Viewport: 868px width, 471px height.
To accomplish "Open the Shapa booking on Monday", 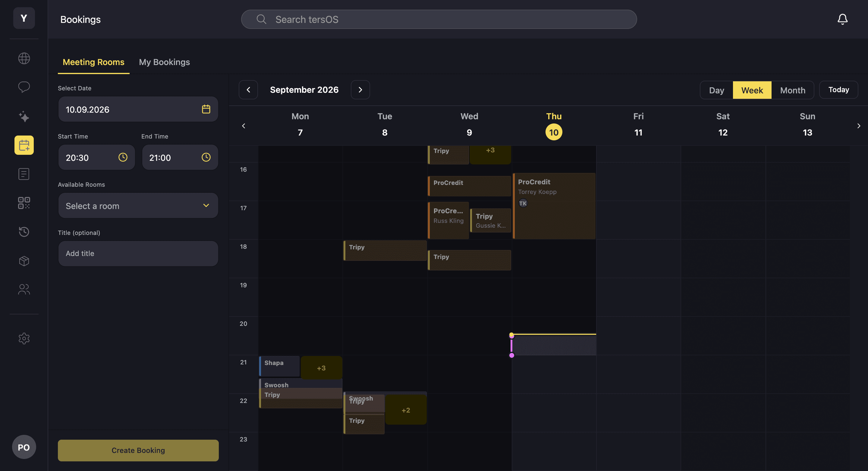I will (279, 366).
